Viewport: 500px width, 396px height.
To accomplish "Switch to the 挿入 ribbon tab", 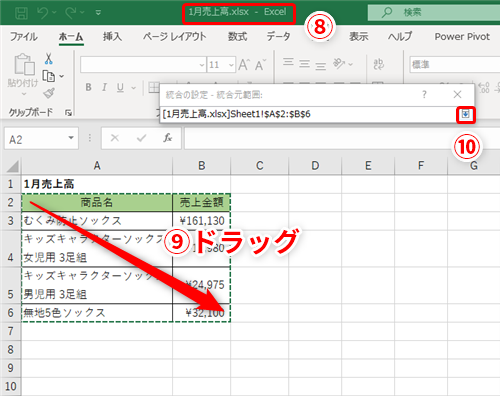I will 112,36.
